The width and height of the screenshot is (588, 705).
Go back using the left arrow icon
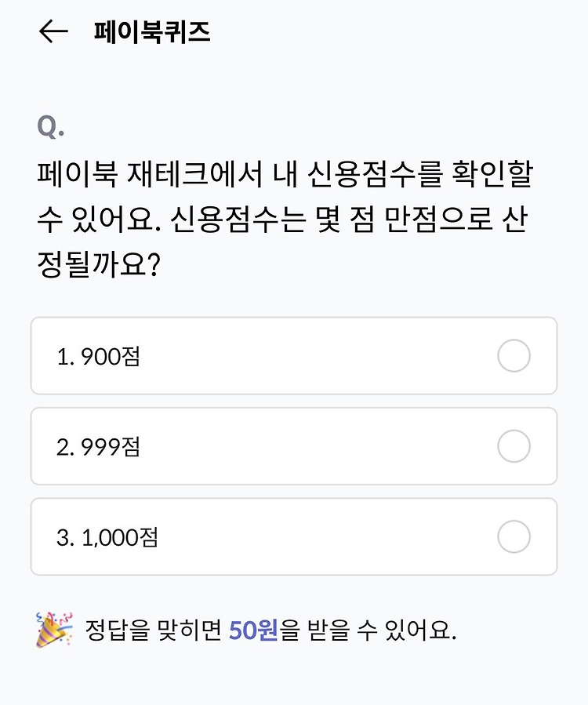(x=53, y=31)
